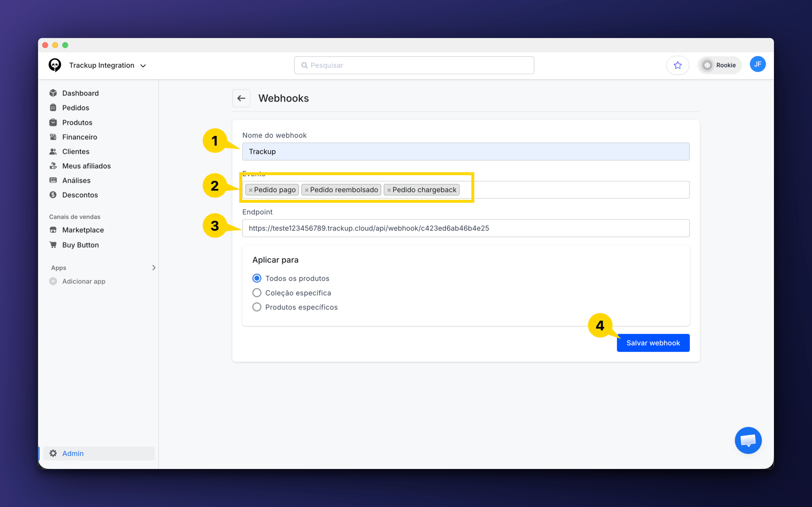Click the Pedidos clipboard icon

(x=53, y=107)
